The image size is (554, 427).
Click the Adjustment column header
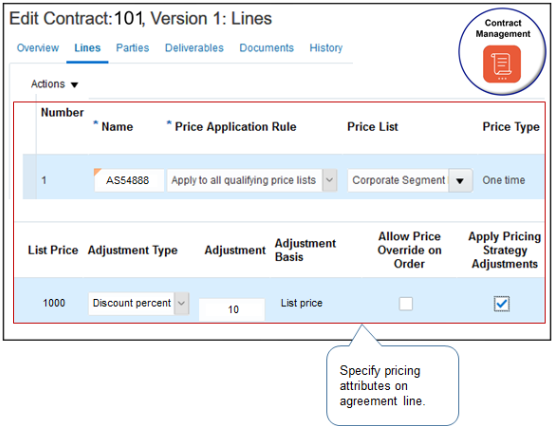[x=235, y=250]
